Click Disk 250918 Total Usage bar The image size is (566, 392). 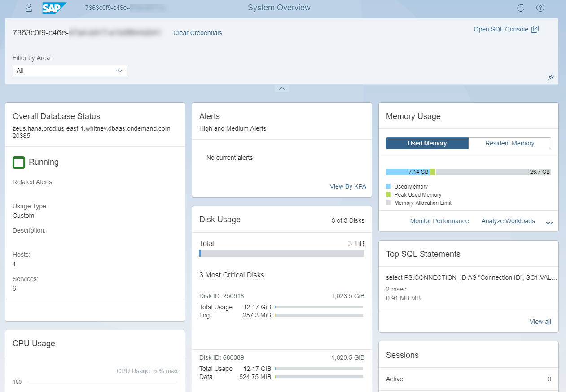point(319,307)
